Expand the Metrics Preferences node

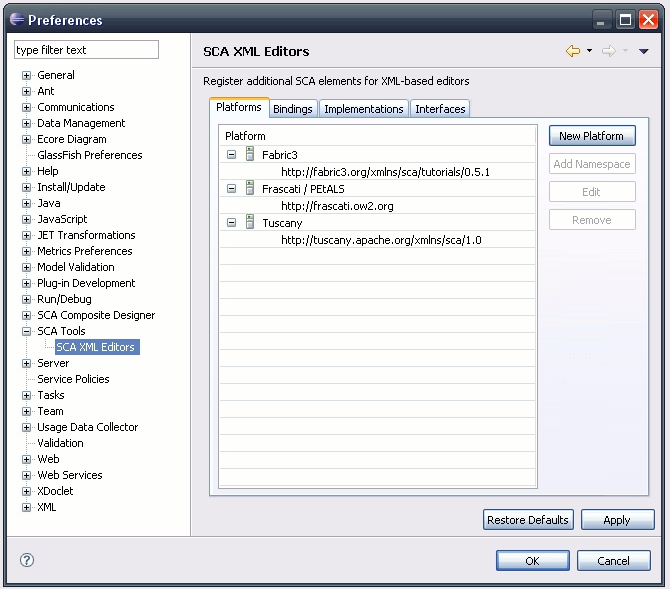[x=26, y=252]
